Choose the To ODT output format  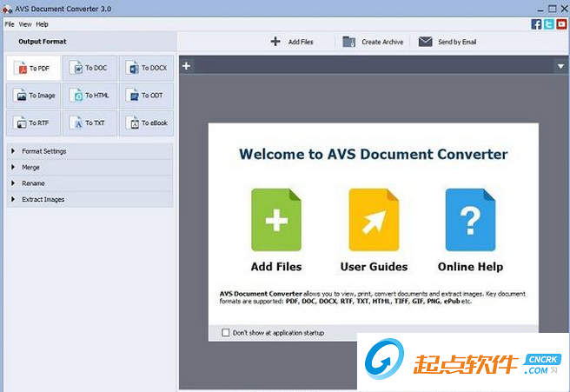[x=146, y=96]
